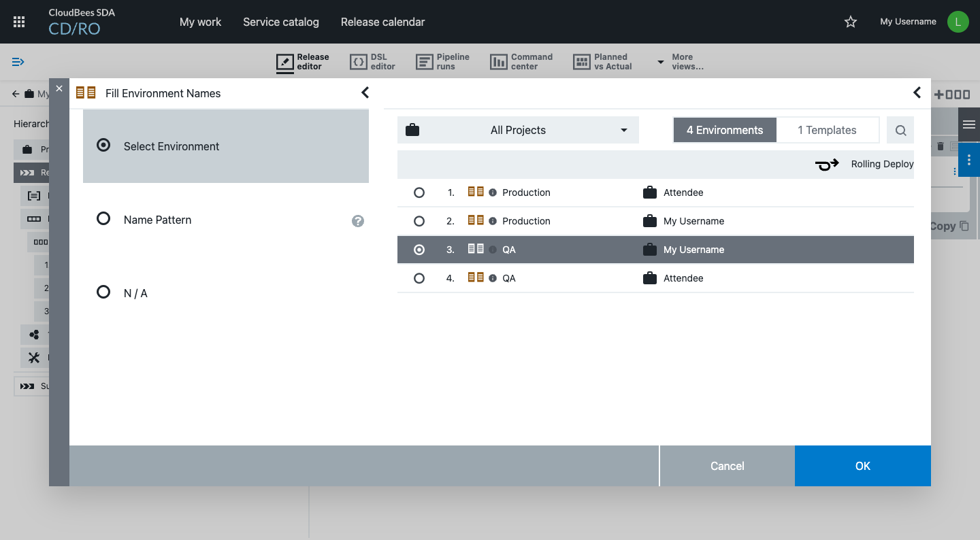Expand the More views dropdown

pos(681,62)
